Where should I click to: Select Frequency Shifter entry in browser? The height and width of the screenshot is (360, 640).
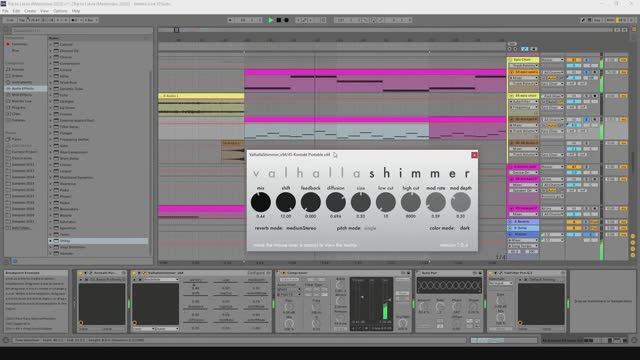pyautogui.click(x=74, y=139)
